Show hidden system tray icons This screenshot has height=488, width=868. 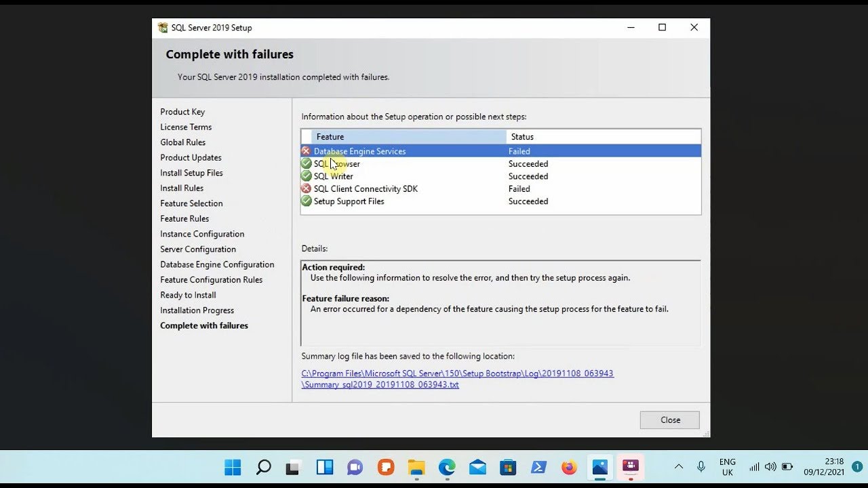pos(679,467)
